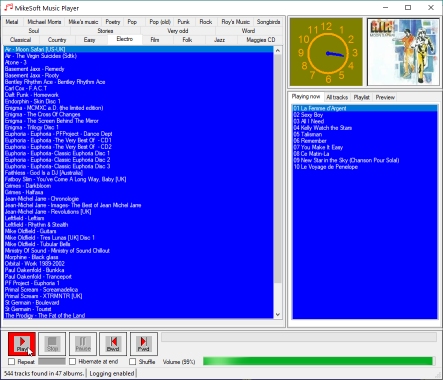Screen dimensions: 443x380
Task: Select the Country genre tab
Action: [x=57, y=40]
